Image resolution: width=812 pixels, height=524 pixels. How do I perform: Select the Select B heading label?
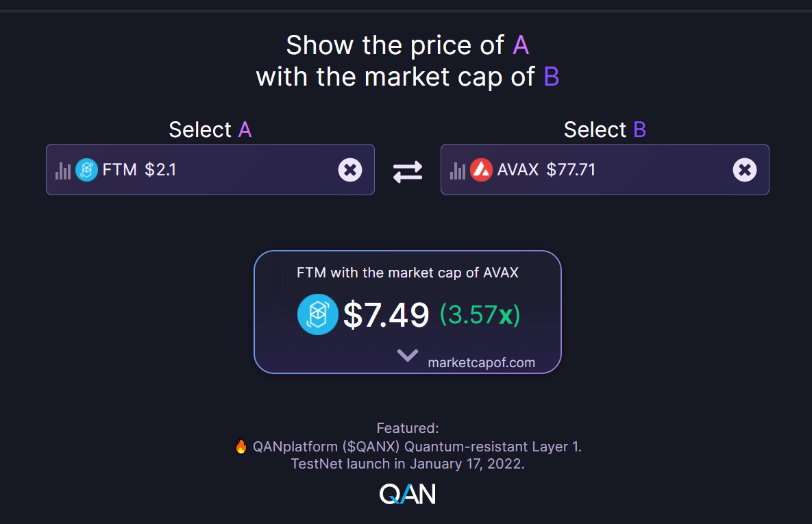tap(604, 129)
